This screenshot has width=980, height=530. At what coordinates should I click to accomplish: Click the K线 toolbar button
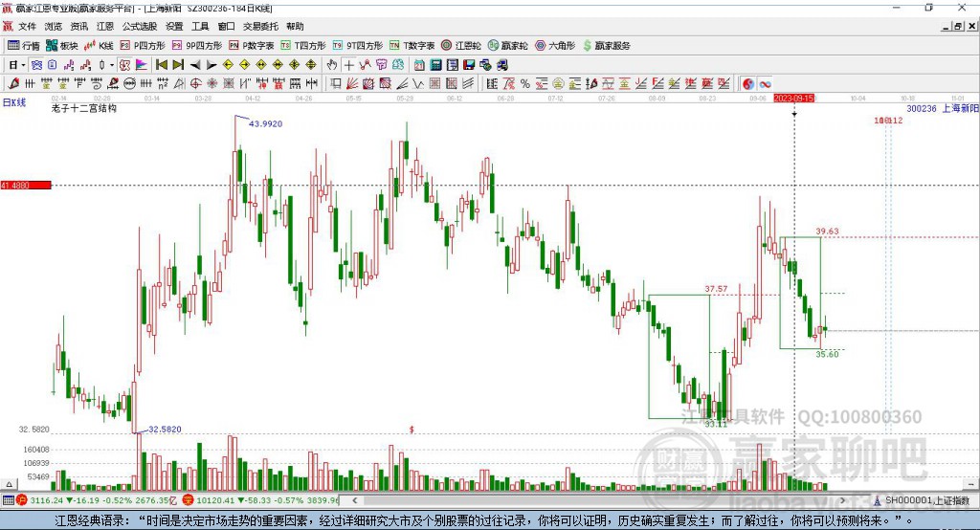click(99, 46)
